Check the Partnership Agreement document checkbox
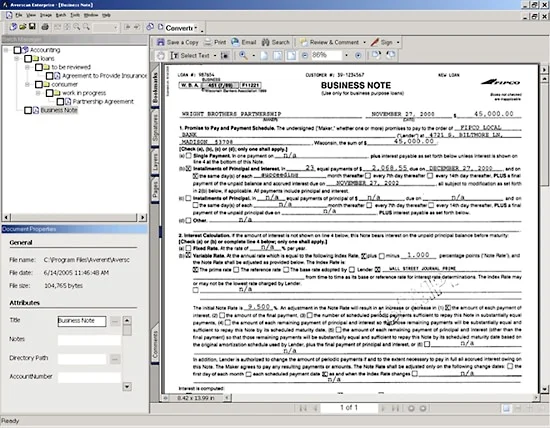Screen dimensions: 550x428 pyautogui.click(x=60, y=102)
